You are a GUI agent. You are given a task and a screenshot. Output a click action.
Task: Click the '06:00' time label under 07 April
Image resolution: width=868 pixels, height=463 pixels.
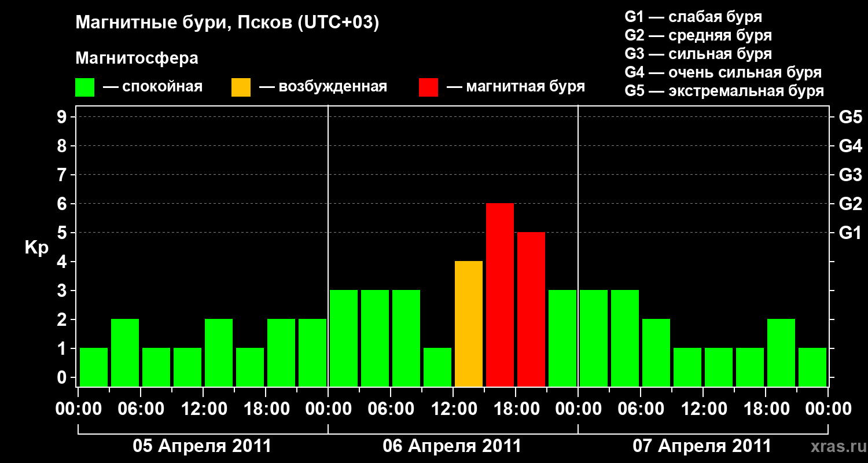pyautogui.click(x=641, y=409)
